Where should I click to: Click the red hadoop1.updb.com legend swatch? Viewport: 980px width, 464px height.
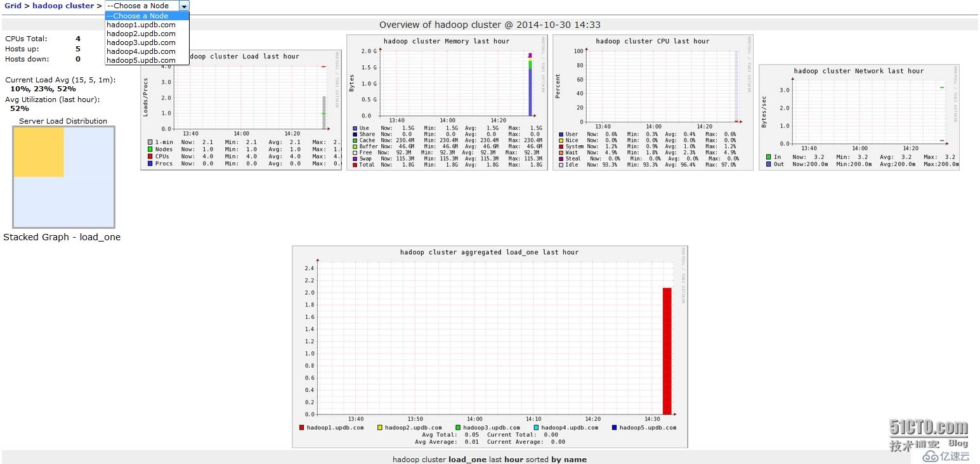point(302,428)
